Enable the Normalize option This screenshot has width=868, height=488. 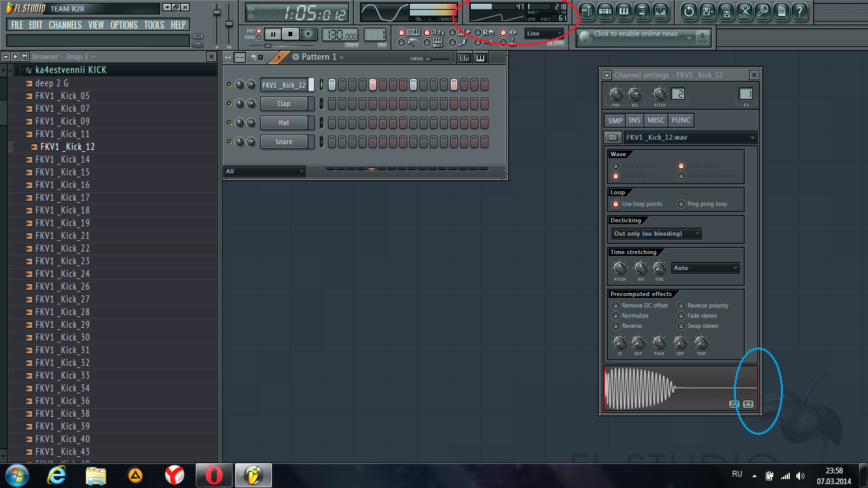pyautogui.click(x=616, y=316)
